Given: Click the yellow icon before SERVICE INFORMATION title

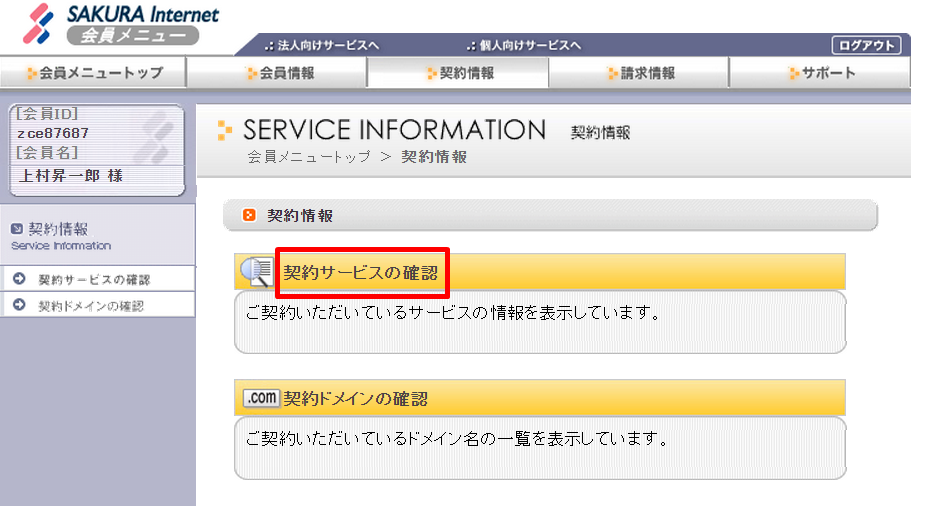Looking at the screenshot, I should pyautogui.click(x=225, y=130).
